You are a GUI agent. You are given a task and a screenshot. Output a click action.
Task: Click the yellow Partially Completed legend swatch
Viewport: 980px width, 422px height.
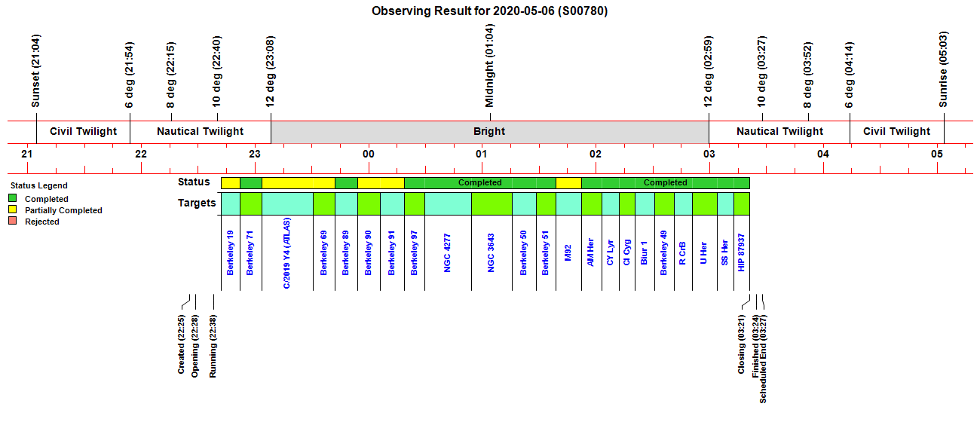point(12,210)
